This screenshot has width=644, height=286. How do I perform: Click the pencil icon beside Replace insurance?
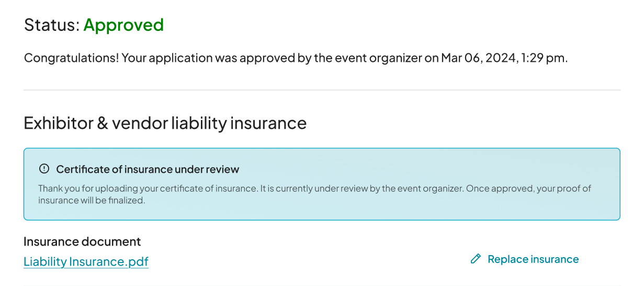(x=476, y=259)
